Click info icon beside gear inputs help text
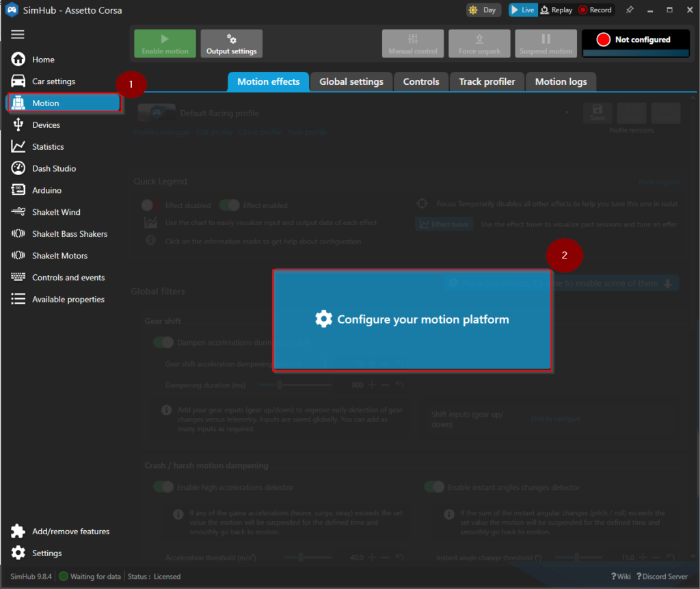Viewport: 700px width, 589px height. click(167, 410)
